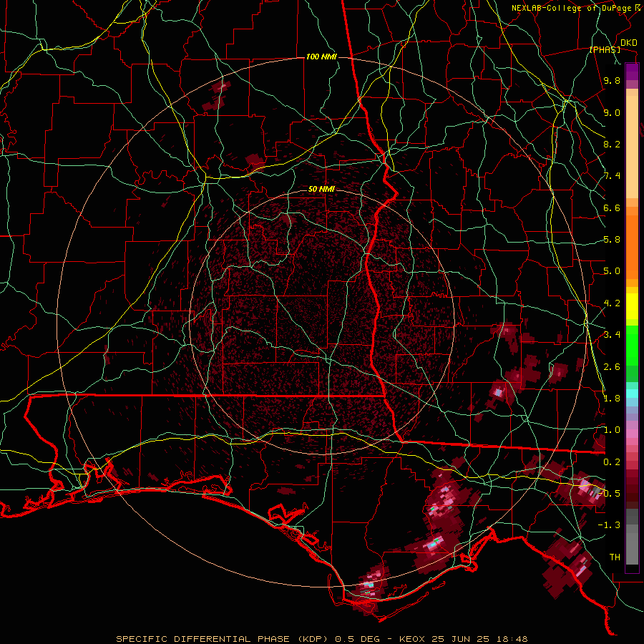Screen dimensions: 644x644
Task: Select the 5.0 scale value
Action: pyautogui.click(x=612, y=271)
